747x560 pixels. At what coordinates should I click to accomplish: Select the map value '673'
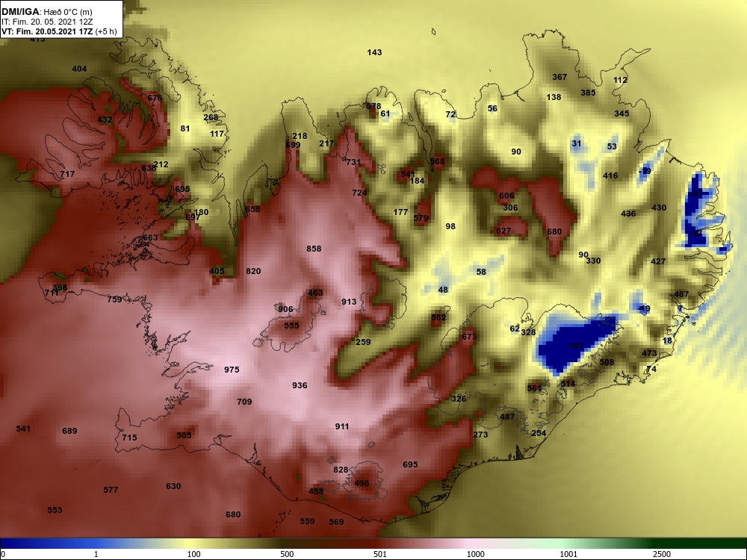click(x=469, y=337)
